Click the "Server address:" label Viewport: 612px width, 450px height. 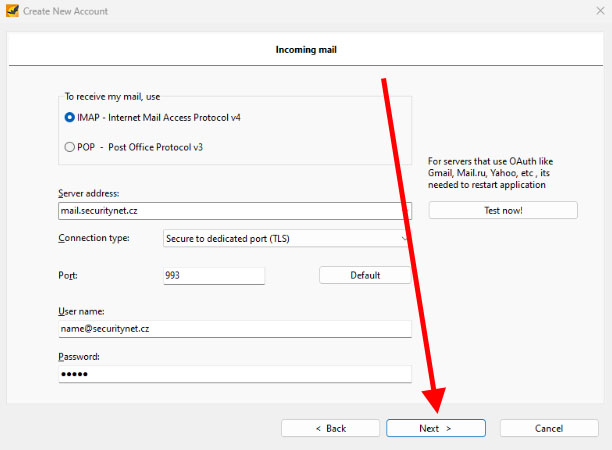point(89,193)
